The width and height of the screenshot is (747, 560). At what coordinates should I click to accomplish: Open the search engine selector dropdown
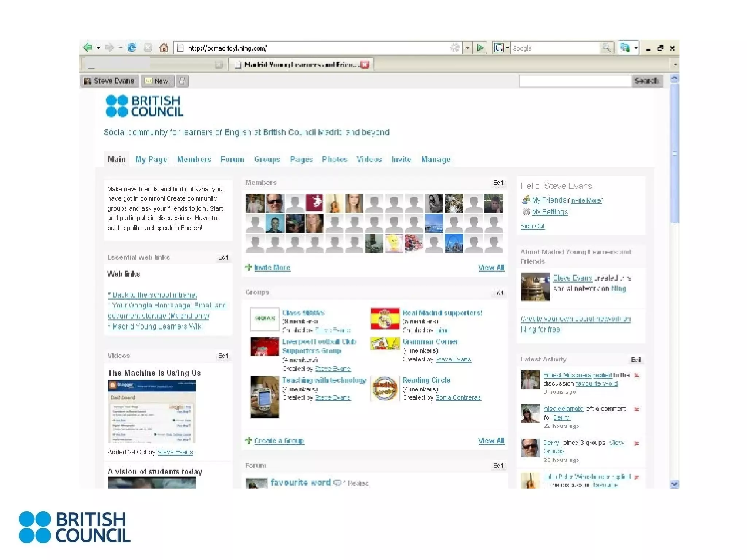click(x=507, y=48)
